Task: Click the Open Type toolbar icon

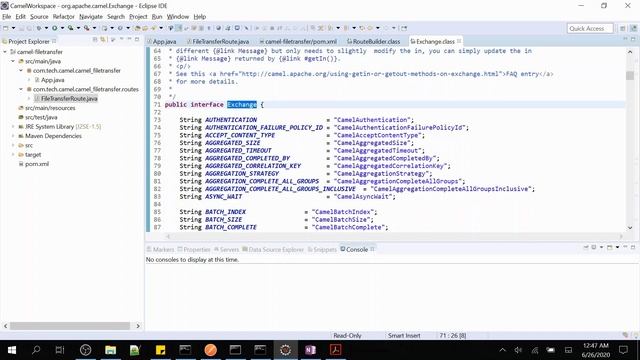Action: pyautogui.click(x=138, y=28)
